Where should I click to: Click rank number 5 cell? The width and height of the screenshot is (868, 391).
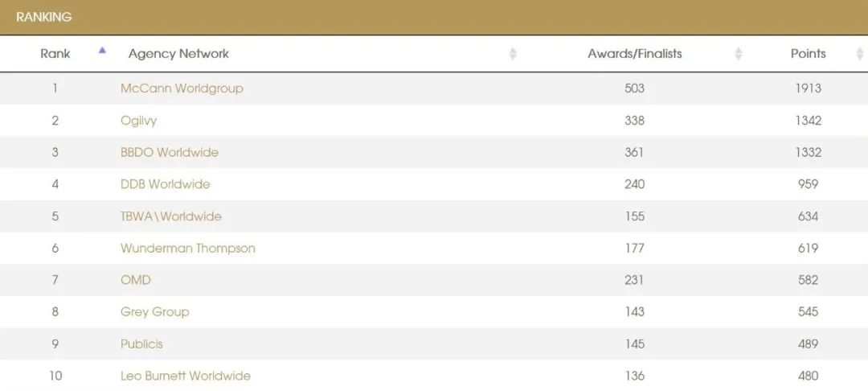pyautogui.click(x=55, y=216)
